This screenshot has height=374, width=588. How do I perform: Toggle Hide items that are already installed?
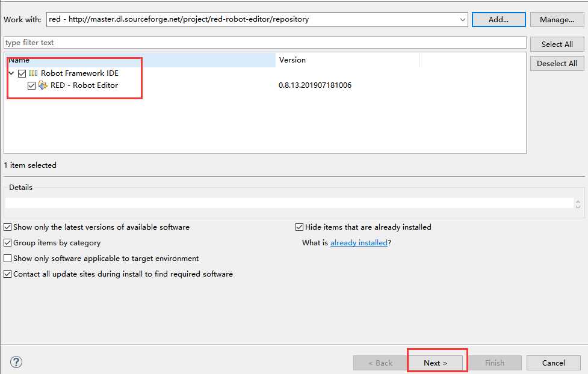pyautogui.click(x=299, y=227)
